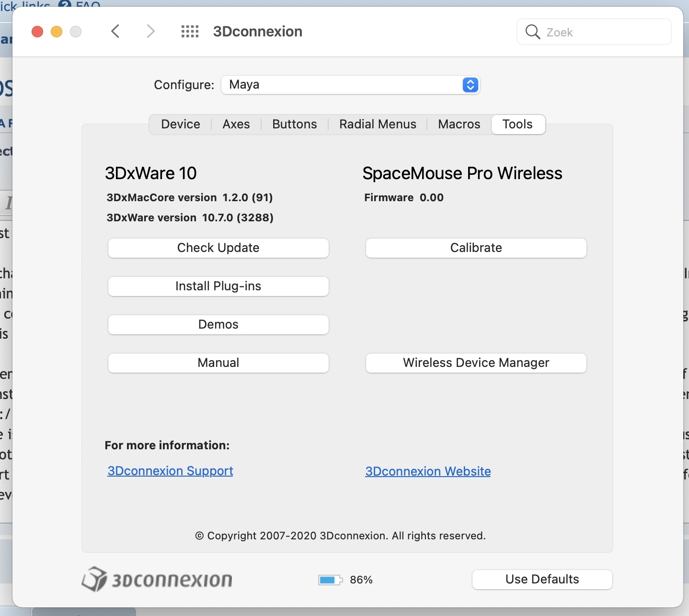
Task: Click the 3Dconnexion logo
Action: (x=157, y=579)
